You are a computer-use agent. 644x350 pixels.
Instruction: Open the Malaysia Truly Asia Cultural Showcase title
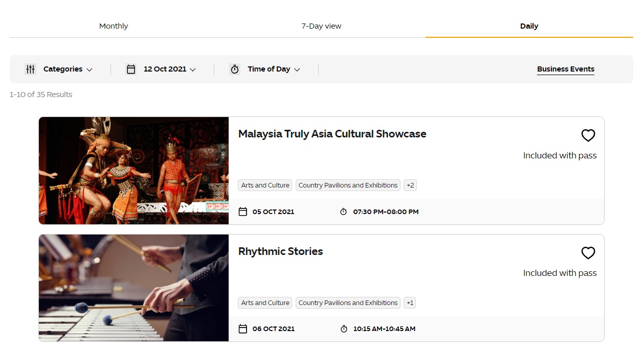(x=332, y=134)
